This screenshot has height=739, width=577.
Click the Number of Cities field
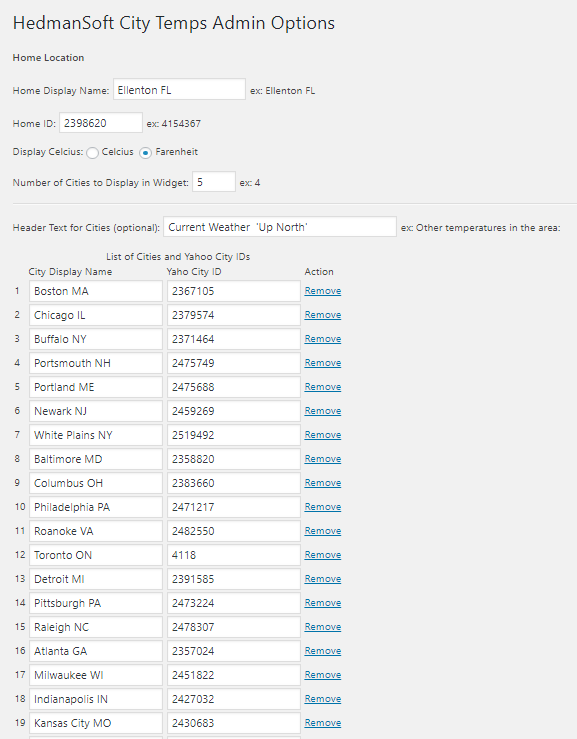[x=214, y=182]
